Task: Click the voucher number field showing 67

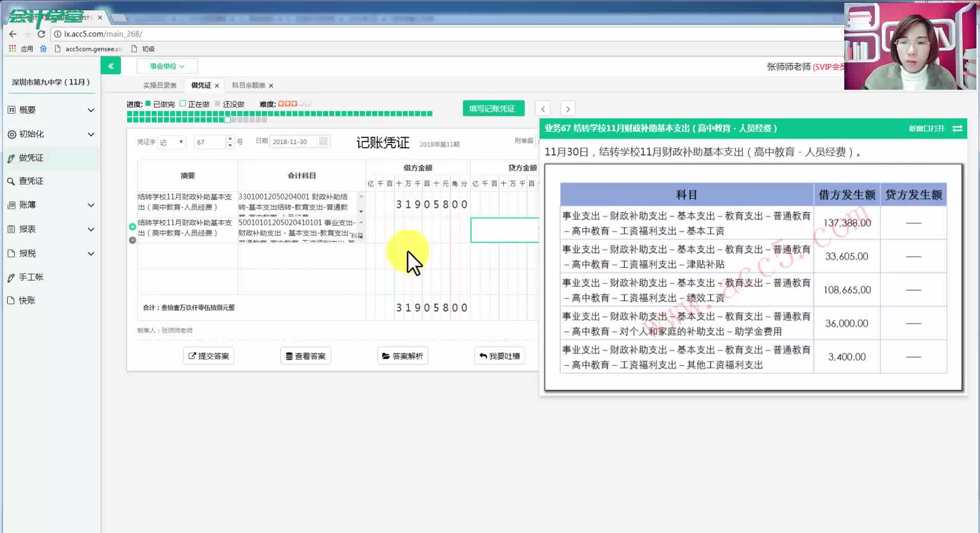Action: tap(210, 142)
